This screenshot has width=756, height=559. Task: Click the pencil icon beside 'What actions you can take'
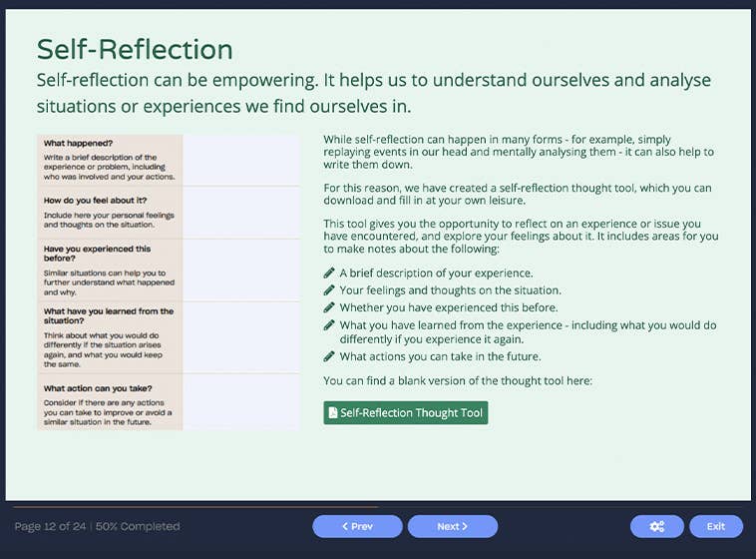tap(330, 356)
